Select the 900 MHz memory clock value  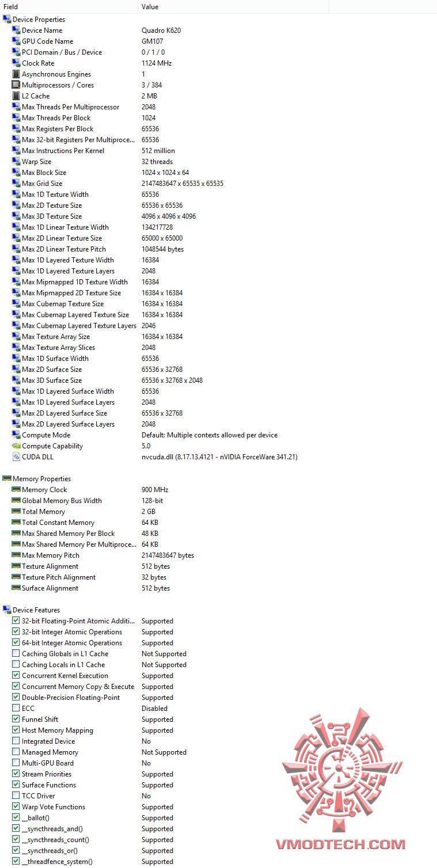tap(155, 489)
